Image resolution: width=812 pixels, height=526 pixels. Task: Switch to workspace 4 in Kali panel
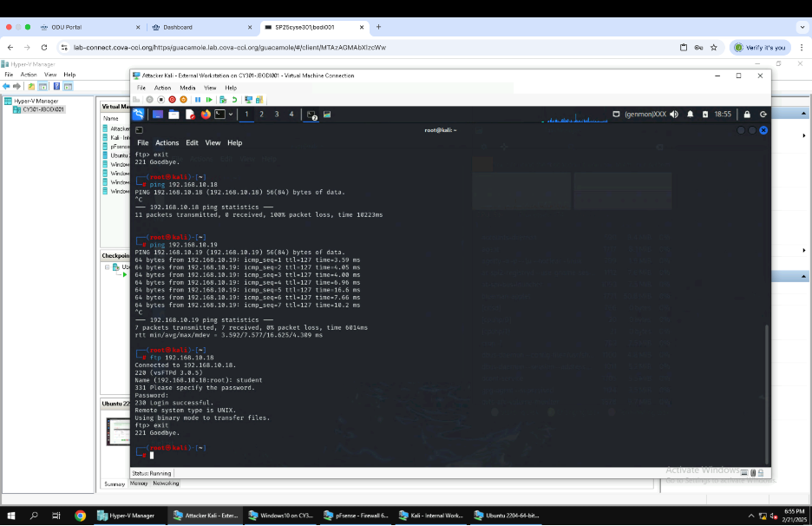pos(291,114)
